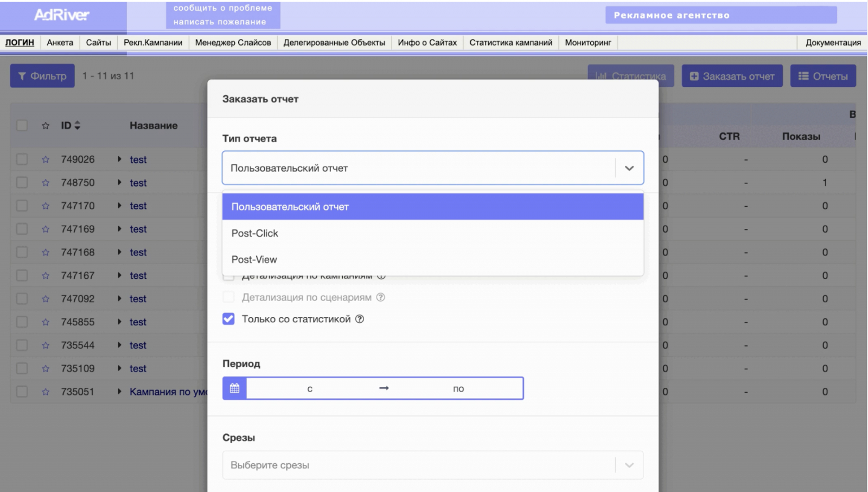Click the Отчеты button
Screen dimensions: 868x492
823,76
